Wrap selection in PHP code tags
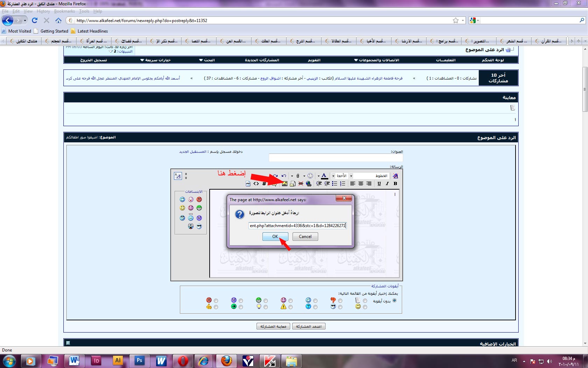 coord(248,184)
